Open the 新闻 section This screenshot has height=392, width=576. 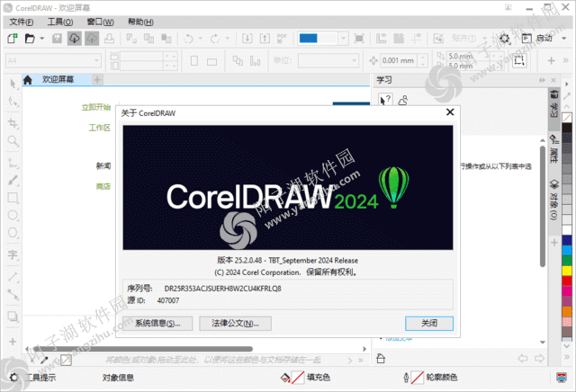[x=103, y=166]
